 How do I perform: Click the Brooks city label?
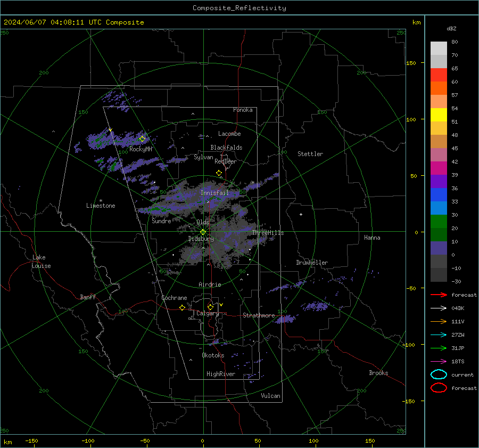[x=378, y=373]
